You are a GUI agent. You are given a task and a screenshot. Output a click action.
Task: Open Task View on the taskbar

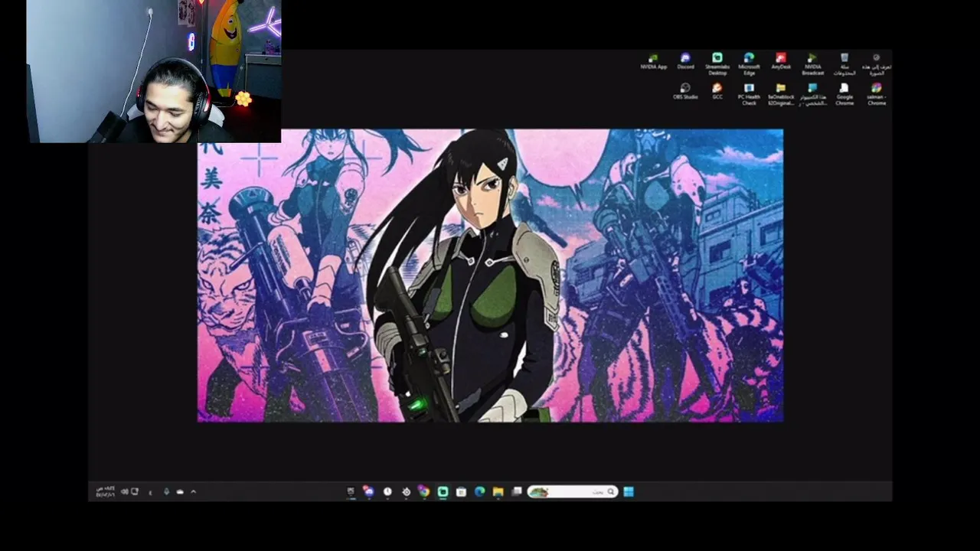tap(517, 491)
